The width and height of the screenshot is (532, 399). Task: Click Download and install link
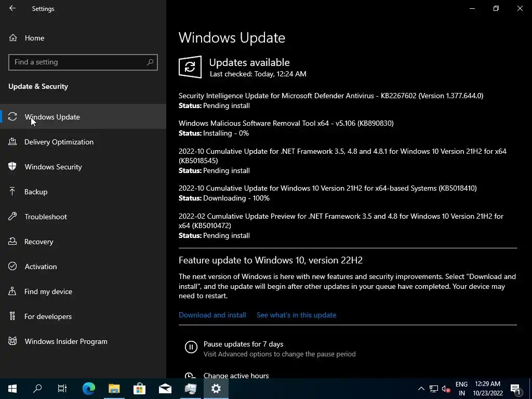212,315
